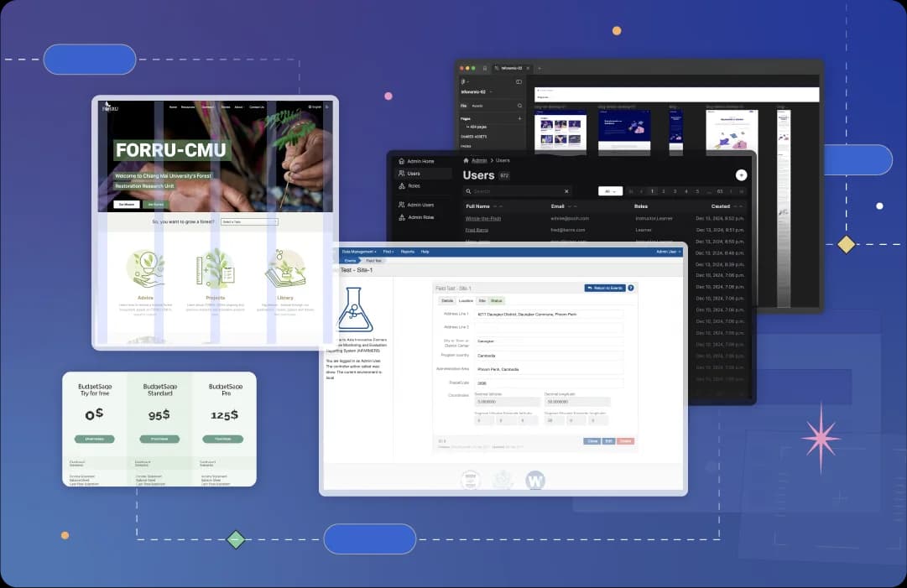The height and width of the screenshot is (588, 907).
Task: Open the All filter dropdown on the Users page
Action: (610, 190)
